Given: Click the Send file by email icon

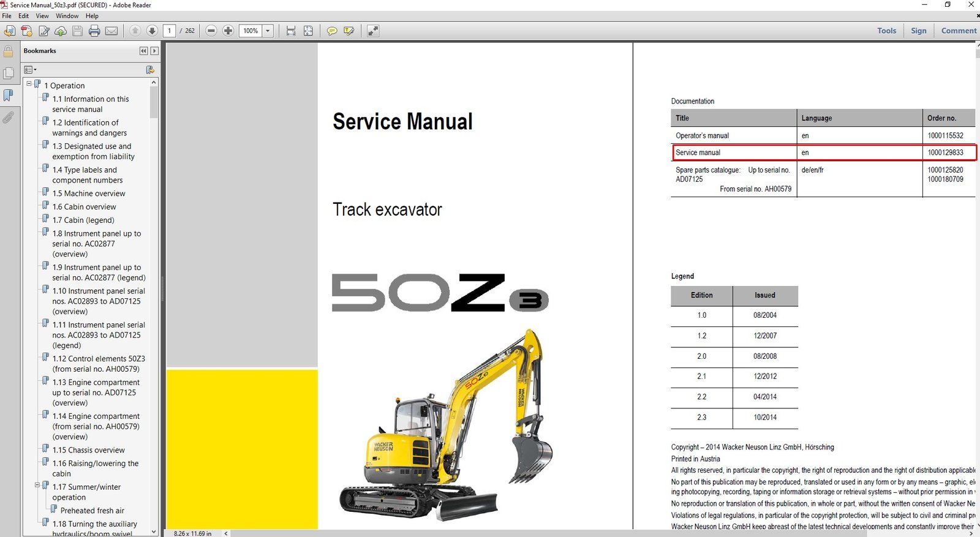Looking at the screenshot, I should pos(111,31).
